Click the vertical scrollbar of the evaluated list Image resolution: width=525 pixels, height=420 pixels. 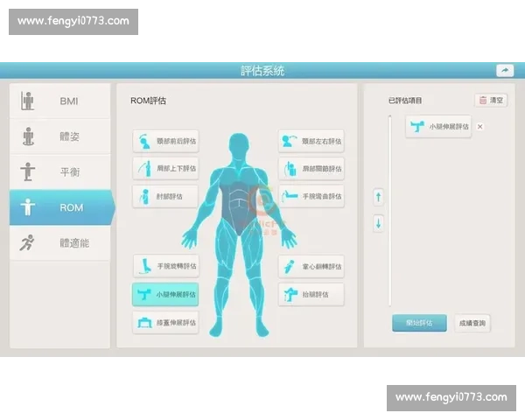(390, 211)
